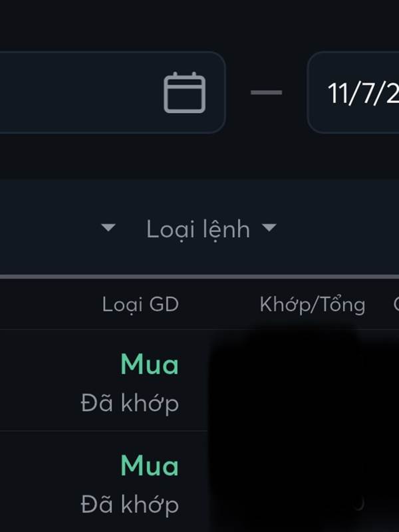Click the cut-off column header after Khớp/Tổng
The height and width of the screenshot is (532, 399).
click(396, 305)
